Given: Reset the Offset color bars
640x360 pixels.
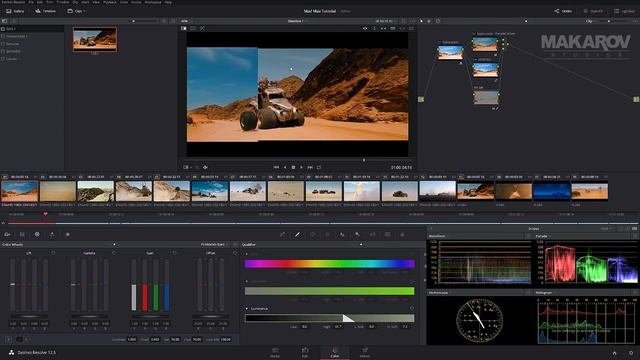Looking at the screenshot, I should tap(235, 253).
